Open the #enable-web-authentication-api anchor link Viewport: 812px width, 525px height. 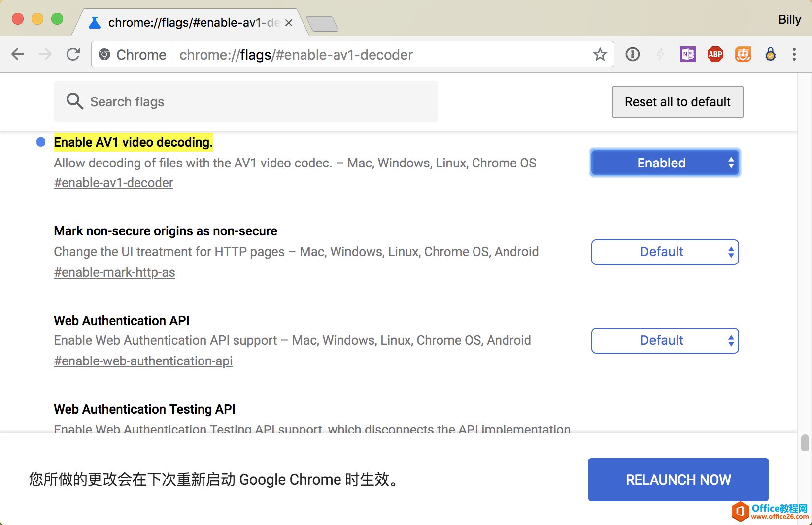point(143,361)
